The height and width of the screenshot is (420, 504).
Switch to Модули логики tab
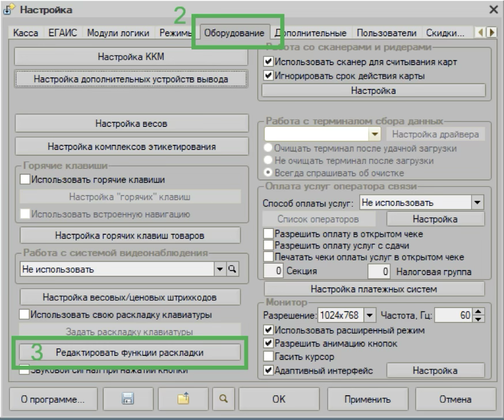click(x=118, y=33)
